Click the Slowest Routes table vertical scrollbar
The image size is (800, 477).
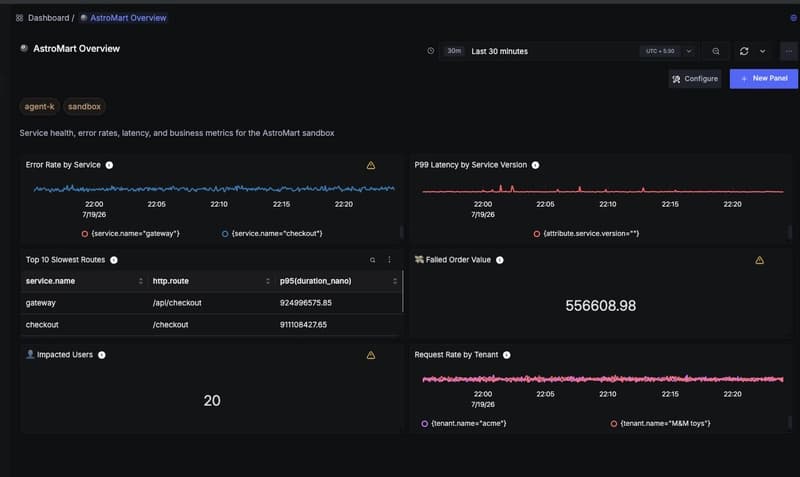[403, 291]
